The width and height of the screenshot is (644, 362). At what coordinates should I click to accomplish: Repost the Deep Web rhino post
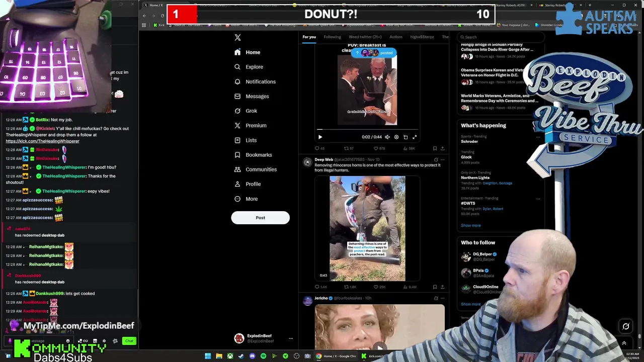click(350, 287)
